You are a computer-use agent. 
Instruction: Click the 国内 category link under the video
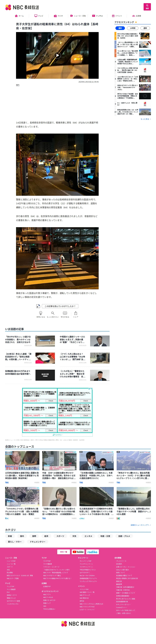pyautogui.click(x=18, y=85)
